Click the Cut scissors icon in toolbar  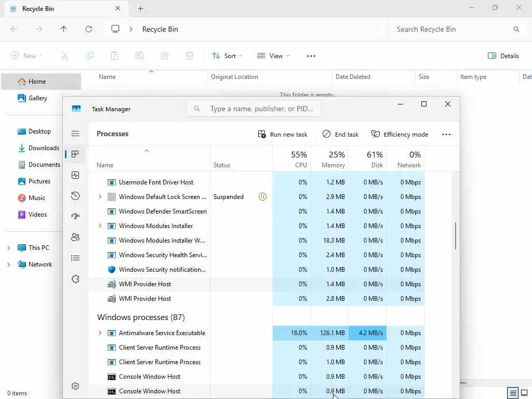click(65, 56)
